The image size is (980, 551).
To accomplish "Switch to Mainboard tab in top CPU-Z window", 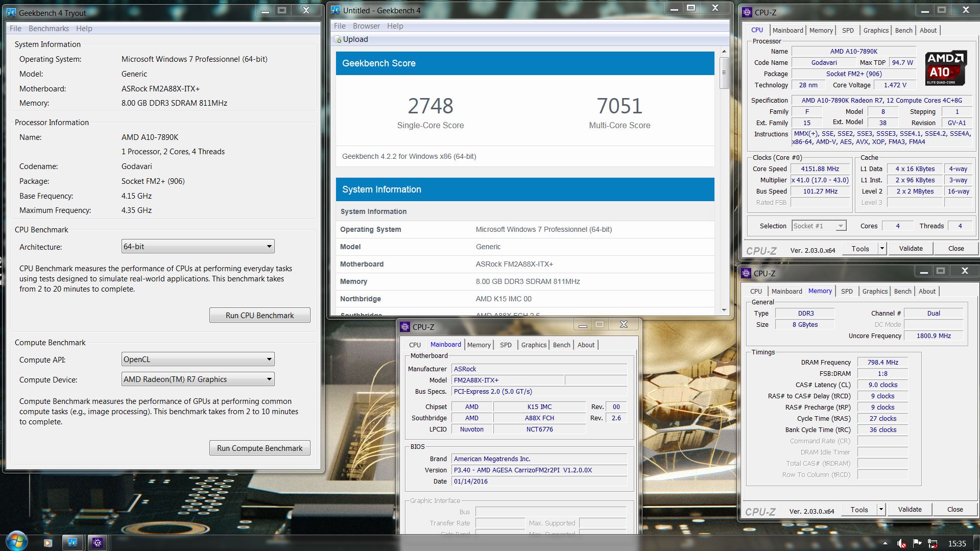I will click(x=787, y=31).
